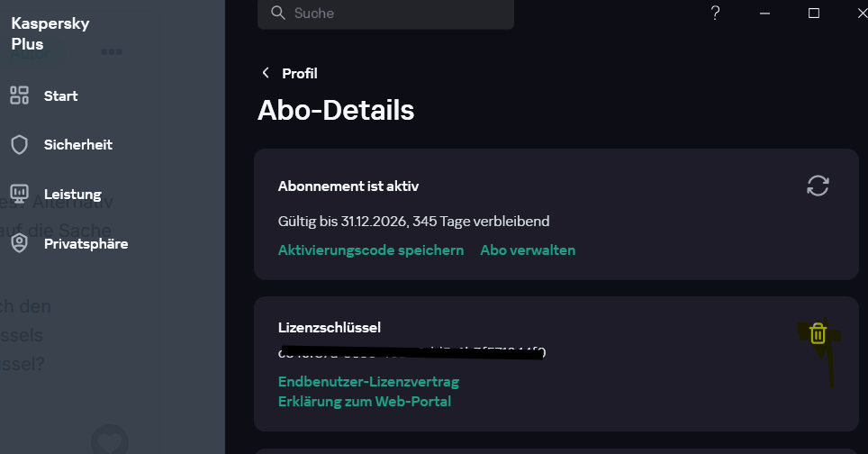Open the Abo verwalten link
This screenshot has height=454, width=868.
click(x=528, y=250)
